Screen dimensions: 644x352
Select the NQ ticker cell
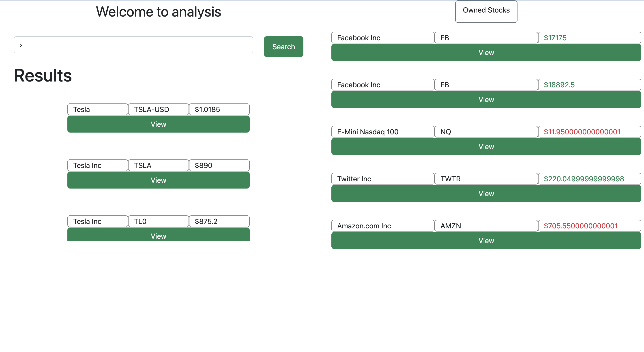(486, 132)
